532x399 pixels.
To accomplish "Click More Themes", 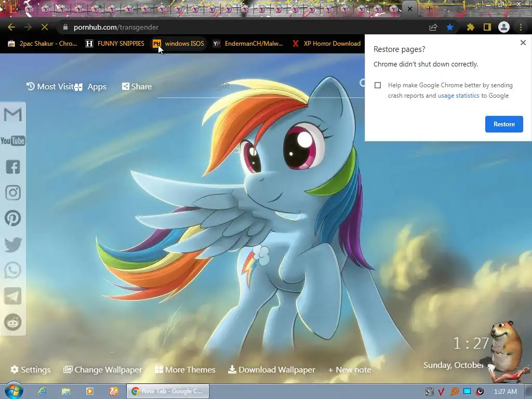I will point(185,369).
